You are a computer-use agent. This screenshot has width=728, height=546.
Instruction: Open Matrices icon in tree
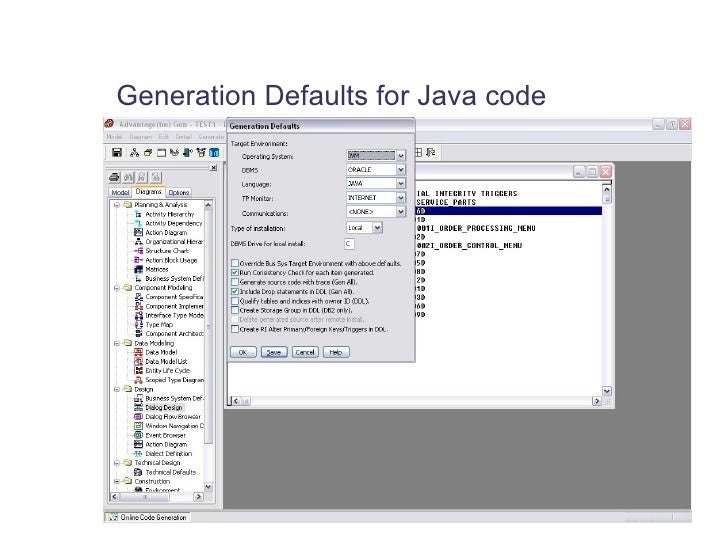[138, 269]
